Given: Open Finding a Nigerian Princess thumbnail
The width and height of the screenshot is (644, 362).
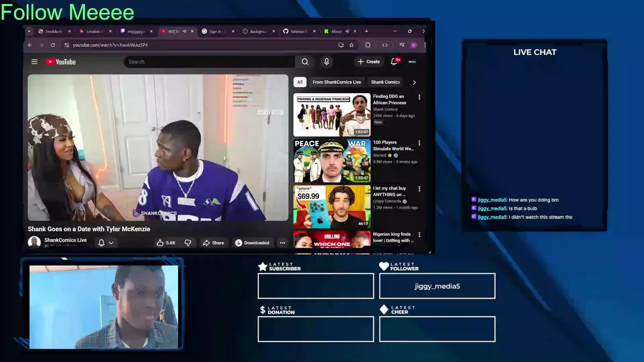Looking at the screenshot, I should [332, 115].
